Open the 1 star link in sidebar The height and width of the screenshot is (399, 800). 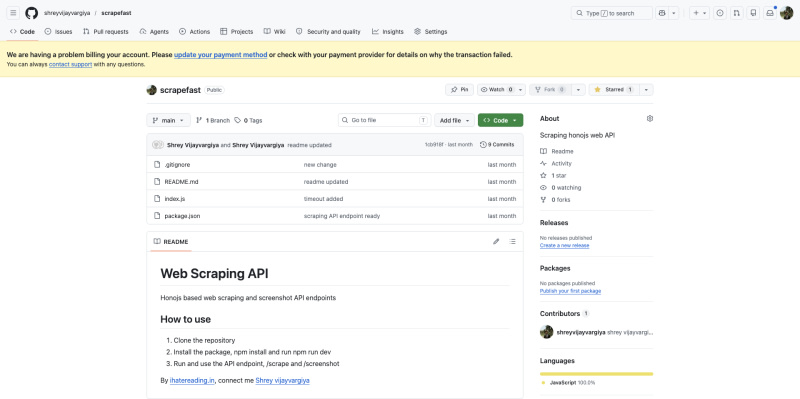coord(553,176)
